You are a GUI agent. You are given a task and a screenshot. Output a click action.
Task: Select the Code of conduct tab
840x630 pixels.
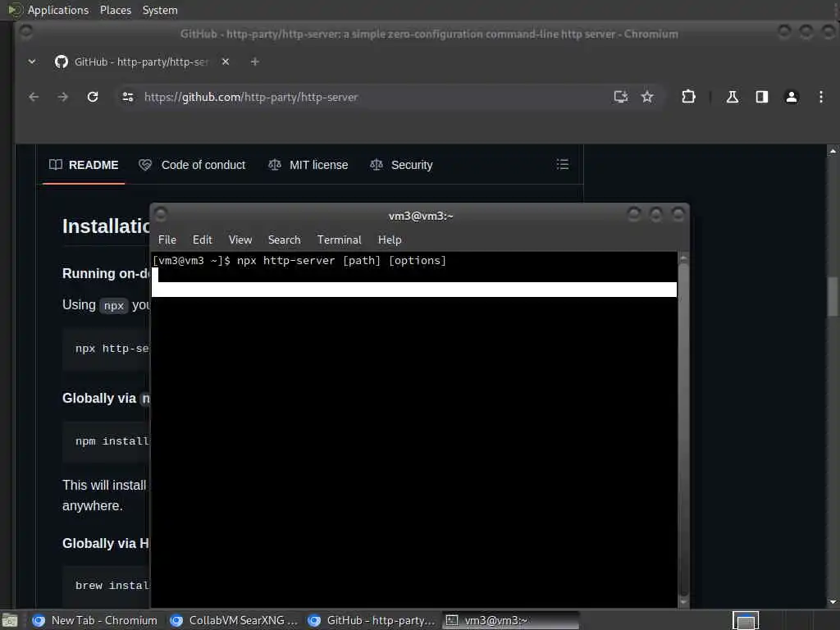(x=192, y=165)
